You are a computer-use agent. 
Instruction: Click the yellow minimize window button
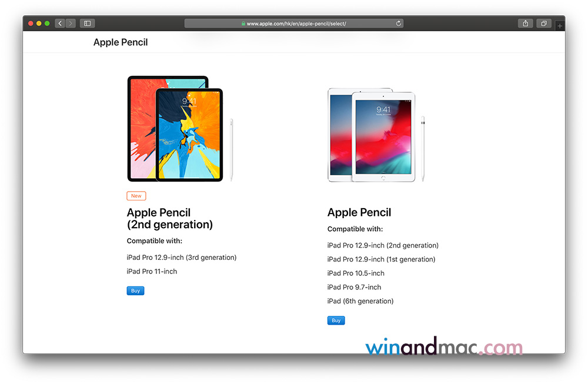click(x=39, y=24)
